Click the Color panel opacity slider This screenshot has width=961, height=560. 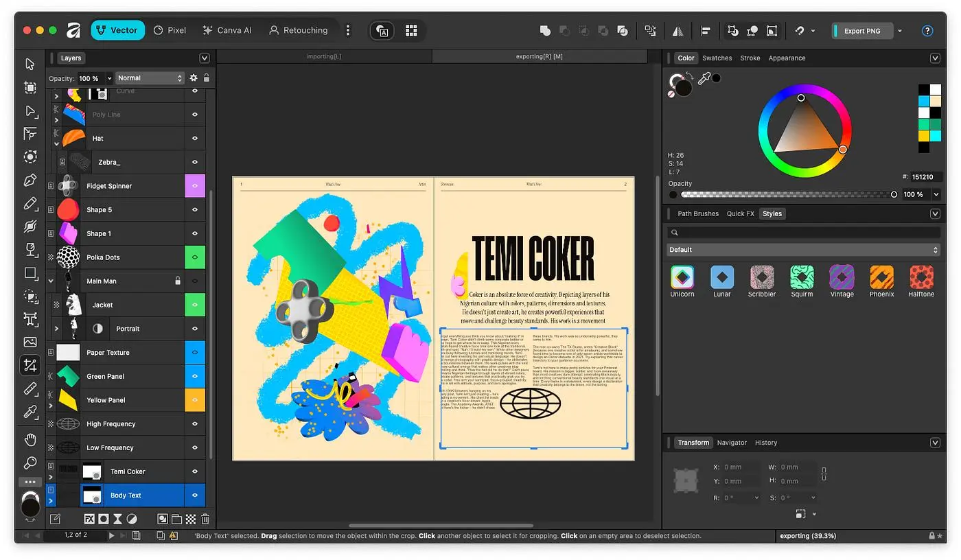[787, 194]
